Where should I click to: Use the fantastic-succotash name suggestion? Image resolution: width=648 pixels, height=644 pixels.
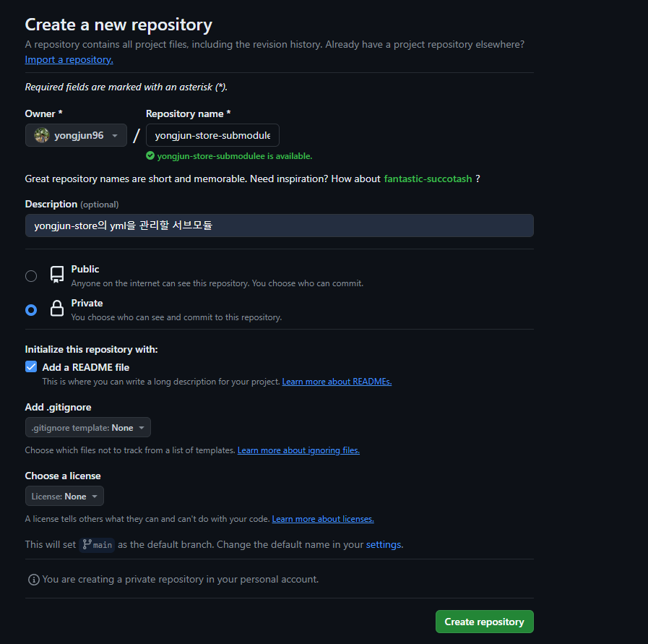pyautogui.click(x=428, y=179)
